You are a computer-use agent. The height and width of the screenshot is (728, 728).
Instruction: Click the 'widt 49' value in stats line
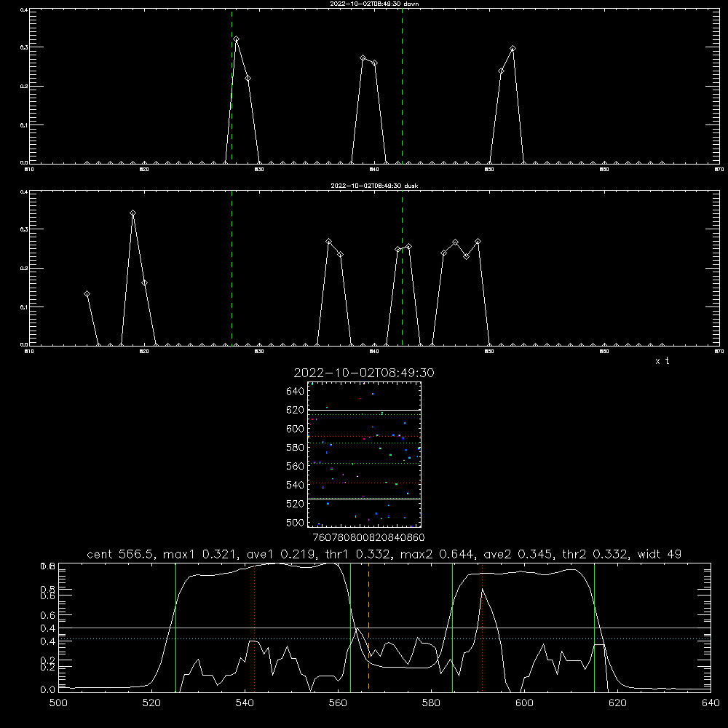pyautogui.click(x=660, y=554)
